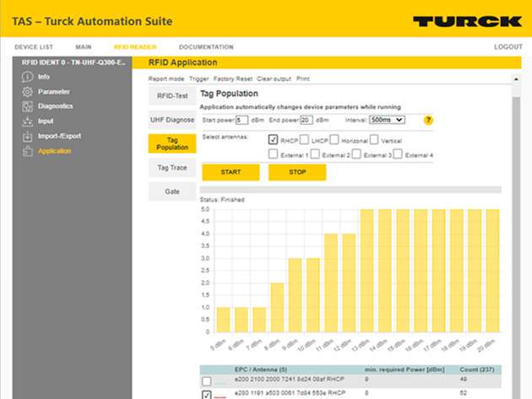
Task: Click the STOP button
Action: point(297,172)
